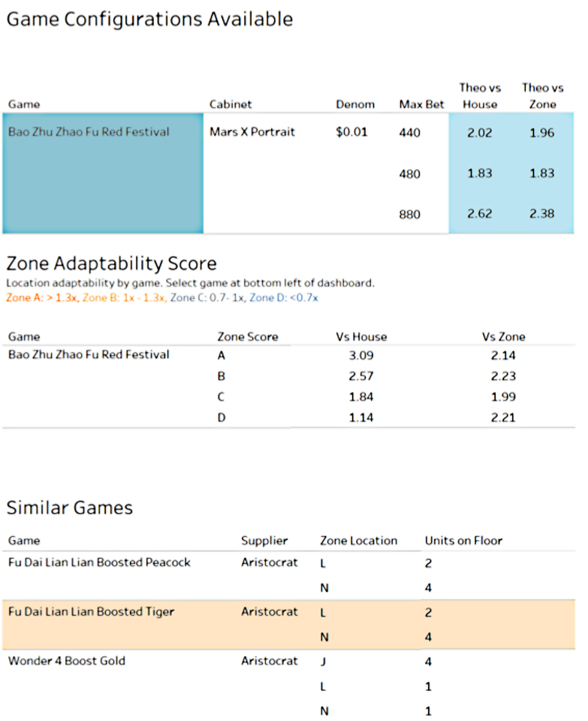588x721 pixels.
Task: Select the 2.23 Vs Zone value
Action: point(503,376)
